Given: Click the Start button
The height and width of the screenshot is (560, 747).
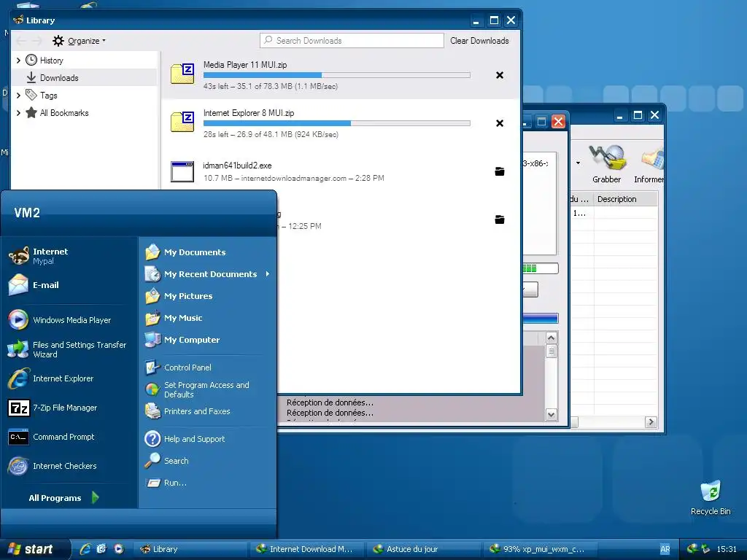Looking at the screenshot, I should (34, 549).
